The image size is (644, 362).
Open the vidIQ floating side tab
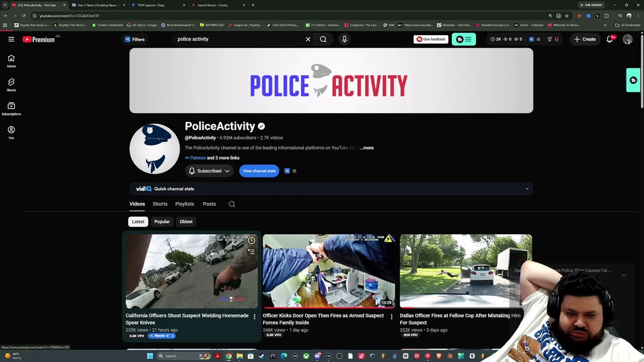633,80
